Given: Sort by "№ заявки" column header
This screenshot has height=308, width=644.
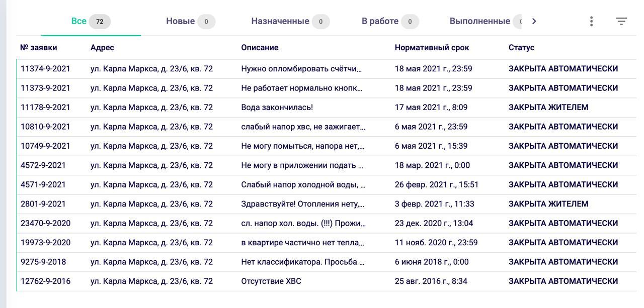Looking at the screenshot, I should click(x=38, y=48).
